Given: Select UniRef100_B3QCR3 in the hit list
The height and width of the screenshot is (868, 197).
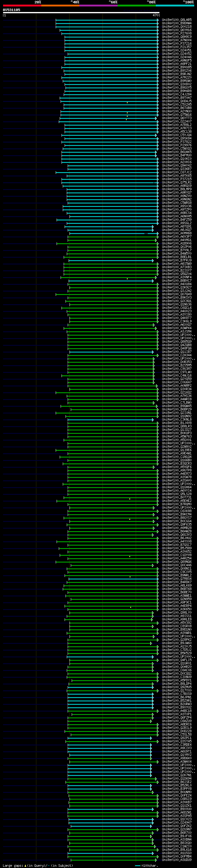Looking at the screenshot, I should [x=176, y=464].
